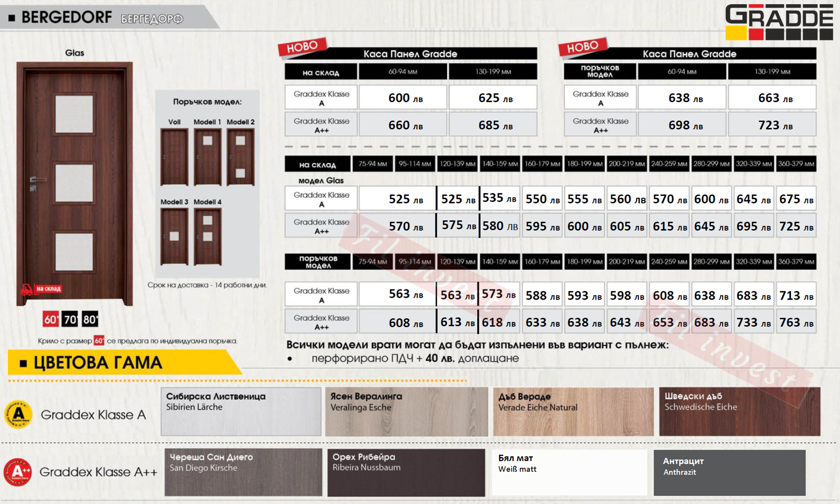Click the 663 лв price cell
The image size is (840, 504).
772,97
